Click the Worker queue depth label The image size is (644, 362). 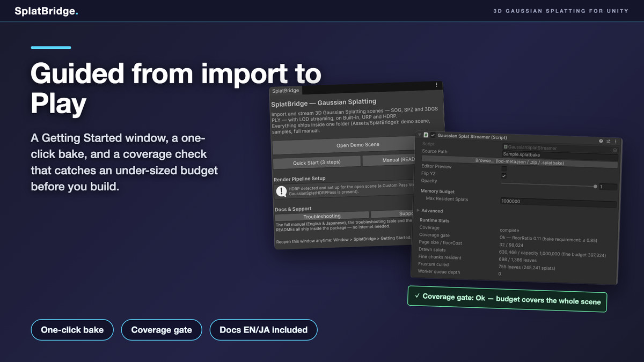[438, 272]
